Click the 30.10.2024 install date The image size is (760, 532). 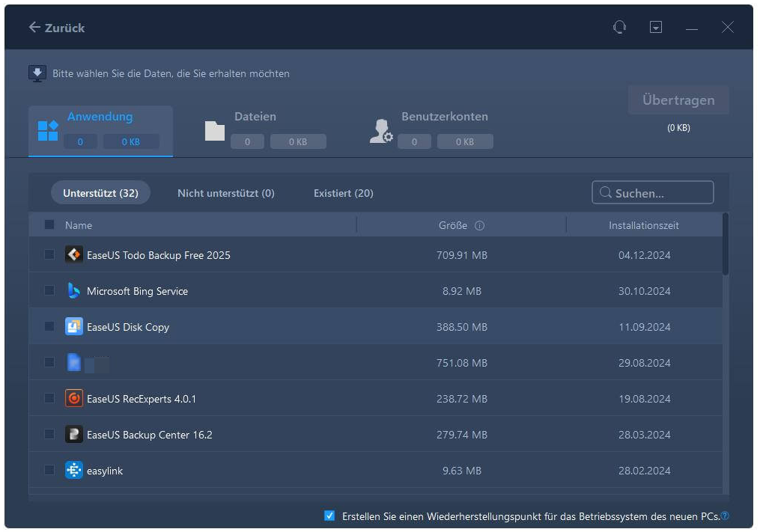pos(644,291)
